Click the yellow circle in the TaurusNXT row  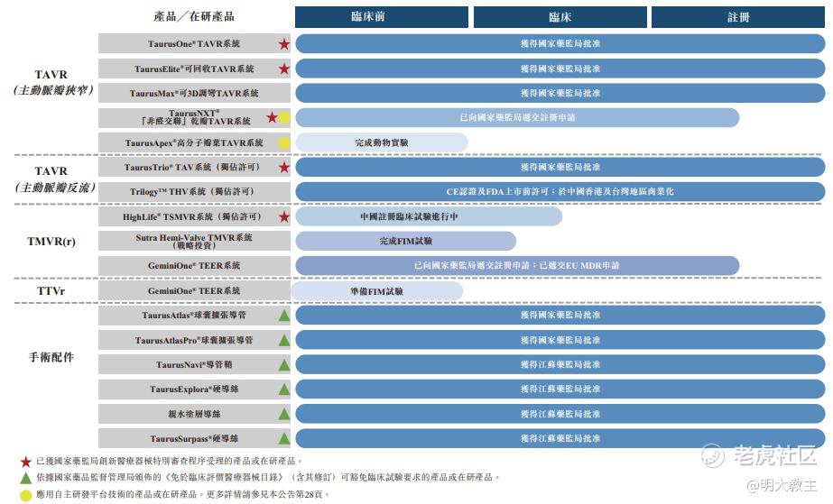point(284,118)
